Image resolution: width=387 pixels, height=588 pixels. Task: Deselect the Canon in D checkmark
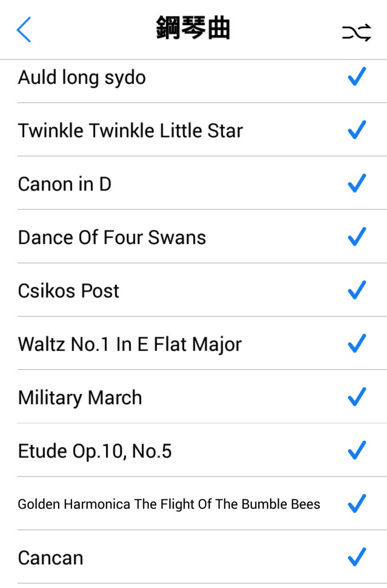357,183
